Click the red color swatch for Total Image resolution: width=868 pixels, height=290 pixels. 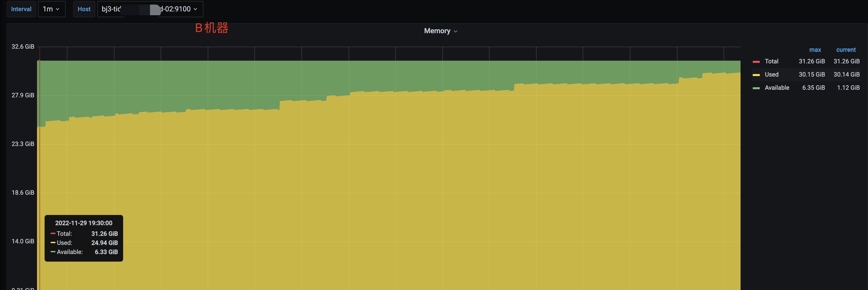click(756, 62)
